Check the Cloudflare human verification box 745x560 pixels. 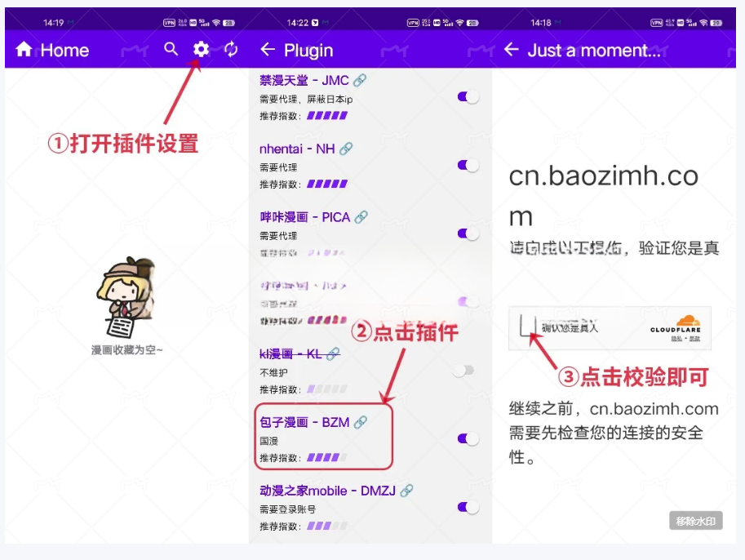(x=528, y=325)
